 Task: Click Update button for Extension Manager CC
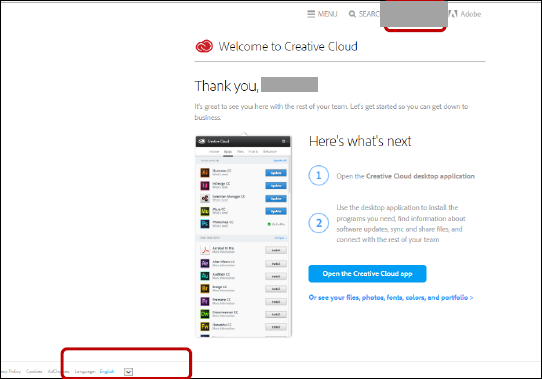[276, 198]
